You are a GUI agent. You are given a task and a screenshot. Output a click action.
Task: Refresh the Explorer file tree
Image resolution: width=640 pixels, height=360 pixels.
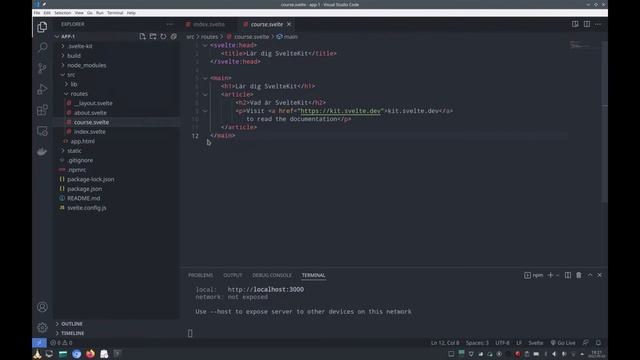point(163,36)
